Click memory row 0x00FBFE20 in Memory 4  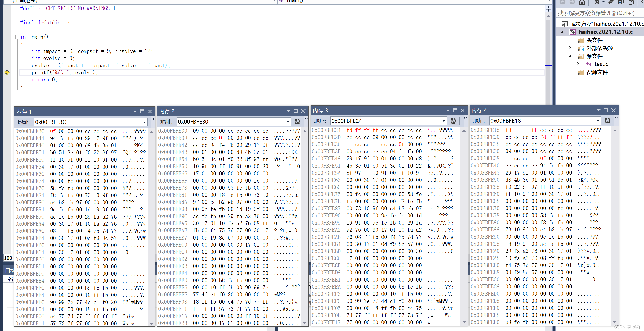(x=535, y=137)
